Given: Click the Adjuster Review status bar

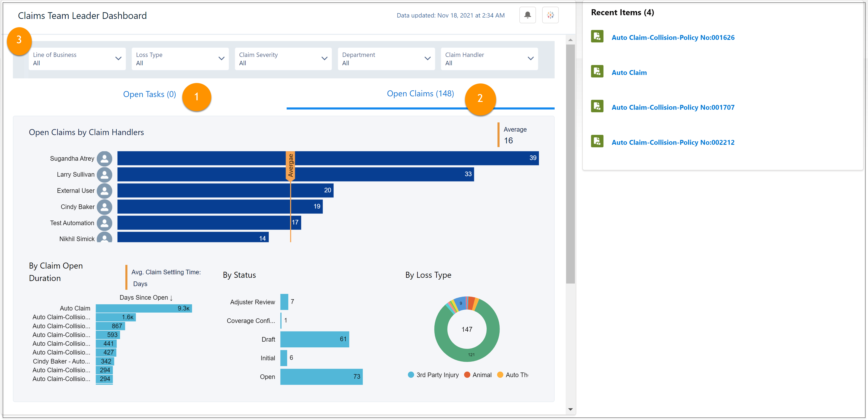Looking at the screenshot, I should point(284,302).
